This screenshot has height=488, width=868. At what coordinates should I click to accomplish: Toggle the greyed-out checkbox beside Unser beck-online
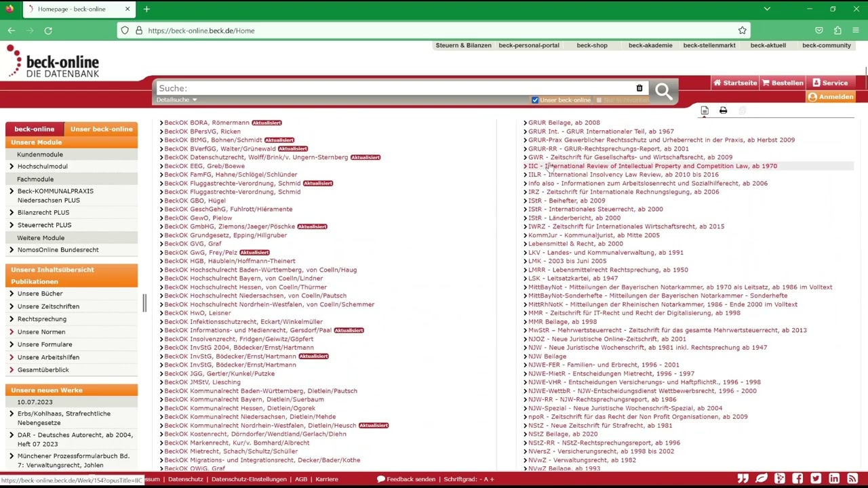[x=599, y=100]
